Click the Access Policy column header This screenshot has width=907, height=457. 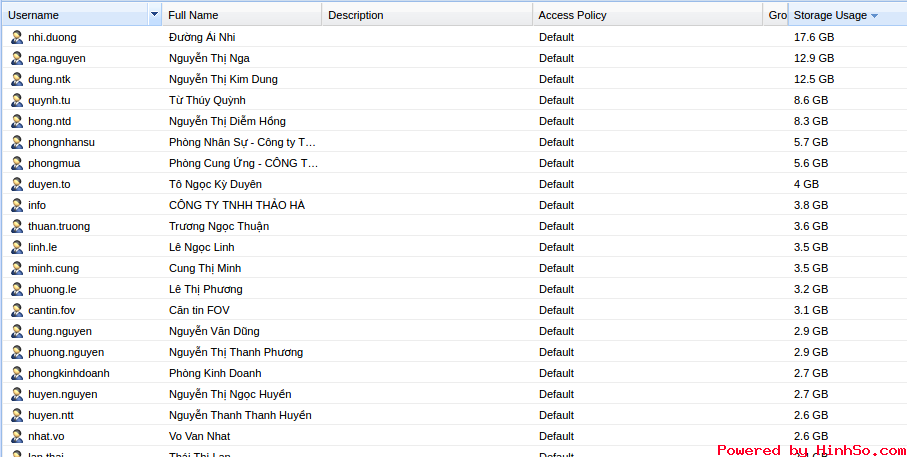pyautogui.click(x=572, y=15)
